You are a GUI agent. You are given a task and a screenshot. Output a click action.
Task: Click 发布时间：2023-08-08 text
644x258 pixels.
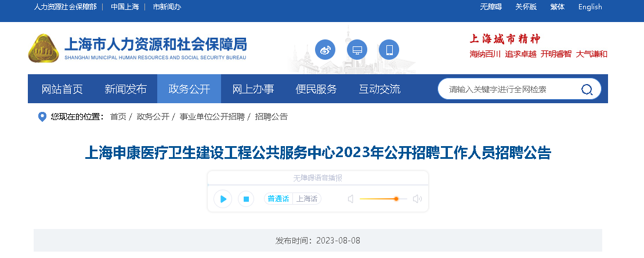318,241
